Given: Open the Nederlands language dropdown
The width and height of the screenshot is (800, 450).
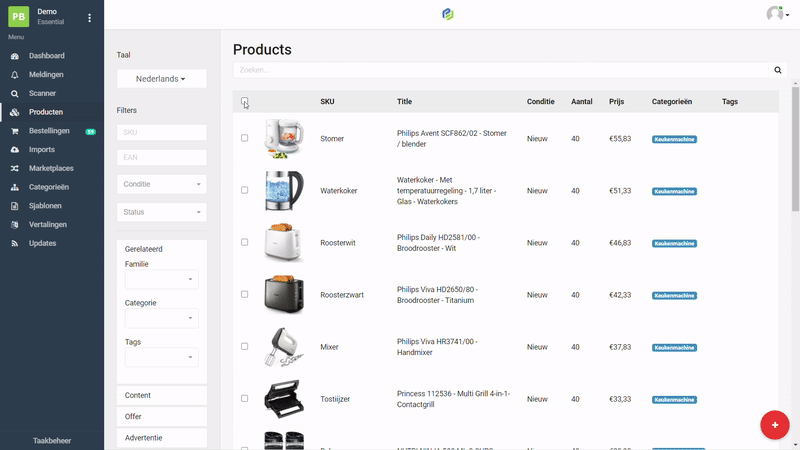Looking at the screenshot, I should point(161,78).
